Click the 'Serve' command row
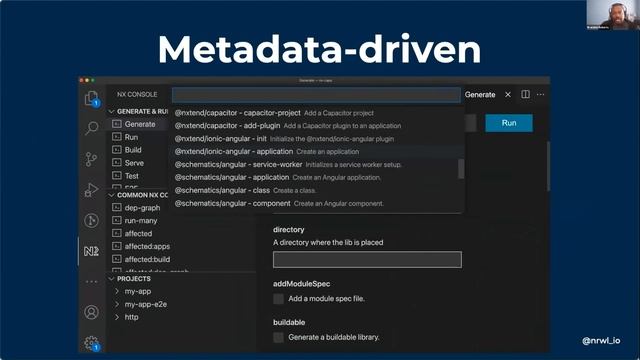 pos(139,163)
